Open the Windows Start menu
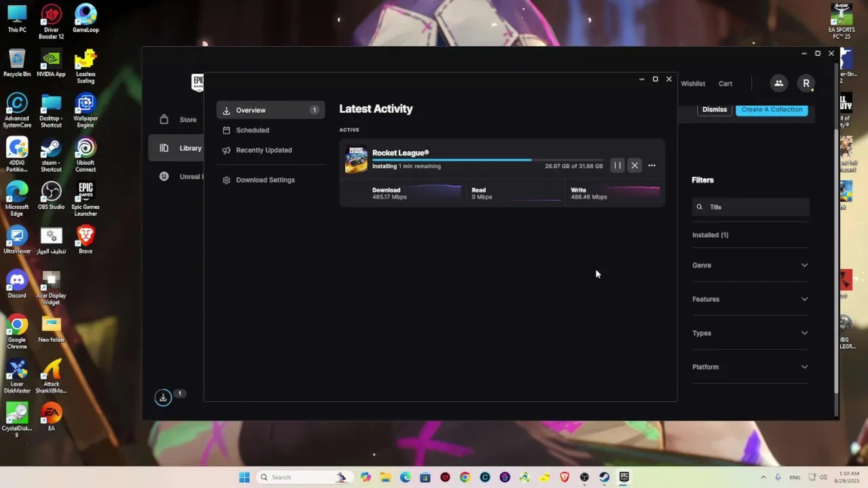The width and height of the screenshot is (868, 488). 244,477
